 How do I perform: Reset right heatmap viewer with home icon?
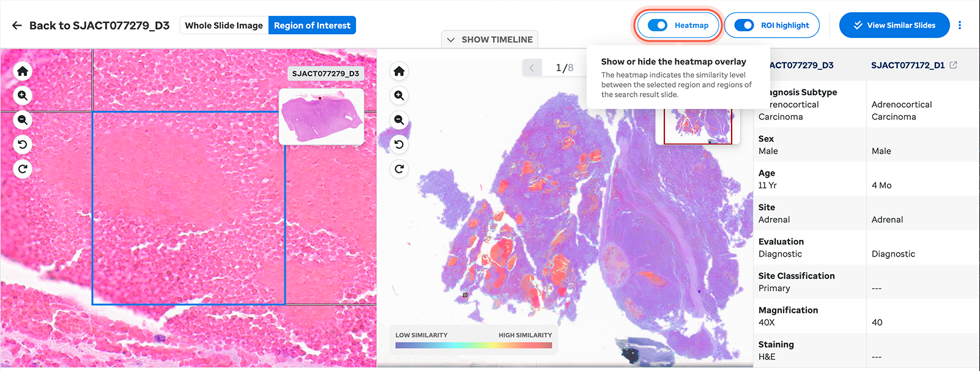pyautogui.click(x=399, y=71)
